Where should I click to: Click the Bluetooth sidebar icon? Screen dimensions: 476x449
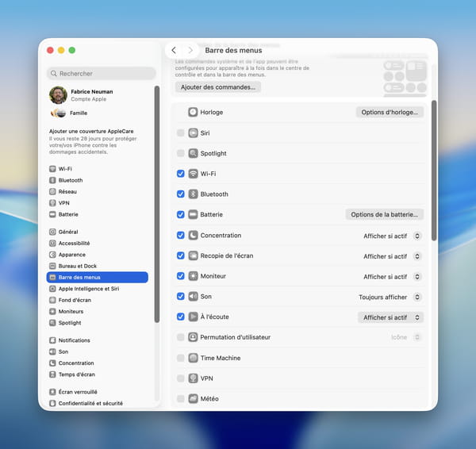52,180
